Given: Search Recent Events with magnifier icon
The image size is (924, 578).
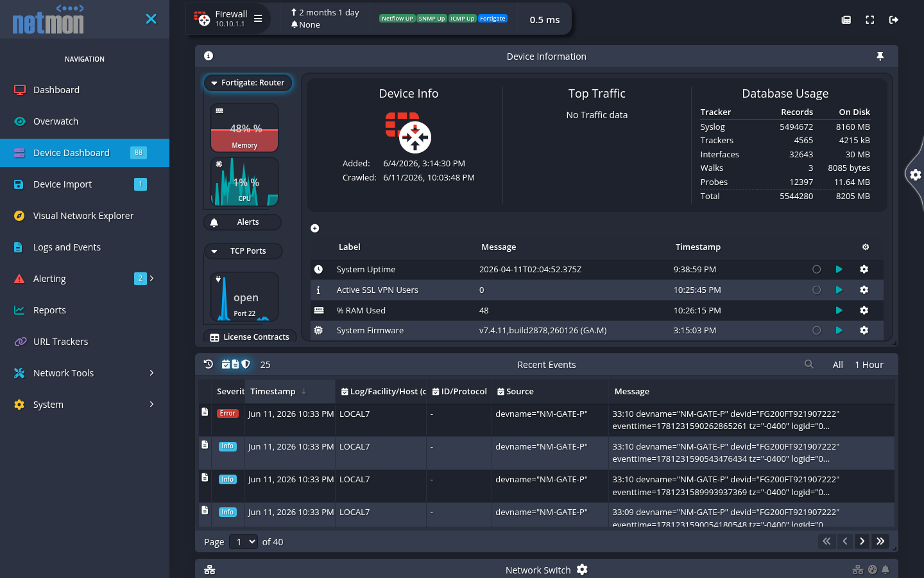Looking at the screenshot, I should pyautogui.click(x=809, y=364).
